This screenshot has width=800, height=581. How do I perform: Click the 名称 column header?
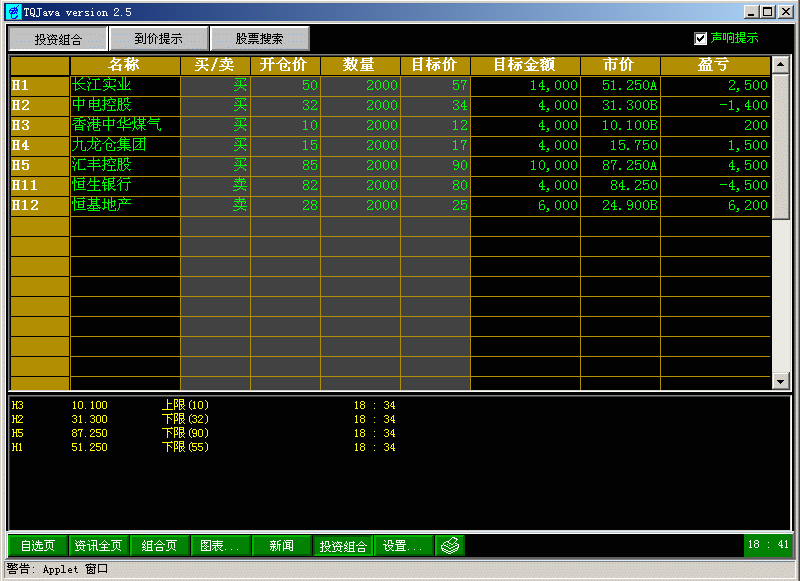pyautogui.click(x=125, y=65)
